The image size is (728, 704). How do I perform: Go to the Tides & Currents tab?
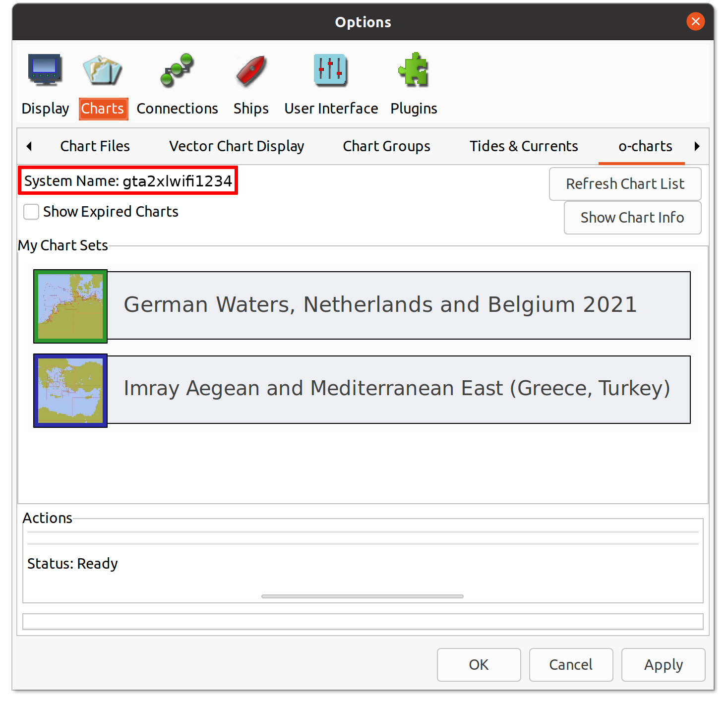coord(524,146)
